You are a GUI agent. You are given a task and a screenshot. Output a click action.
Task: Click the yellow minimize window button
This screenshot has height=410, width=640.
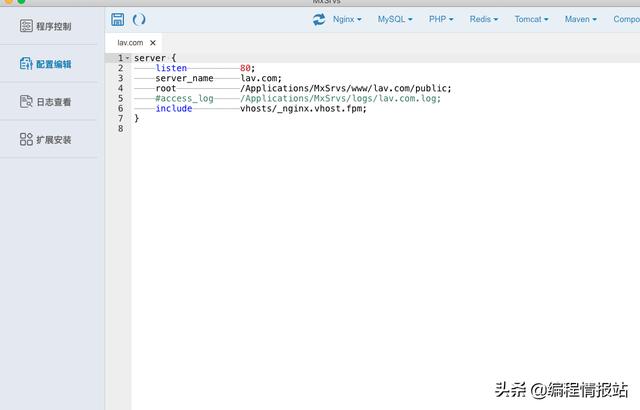(9, 2)
